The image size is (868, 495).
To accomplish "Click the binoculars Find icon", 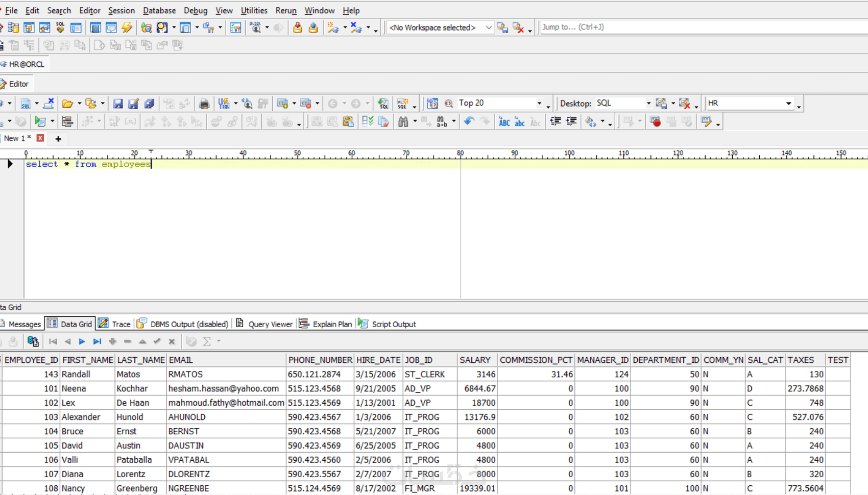I will (403, 121).
